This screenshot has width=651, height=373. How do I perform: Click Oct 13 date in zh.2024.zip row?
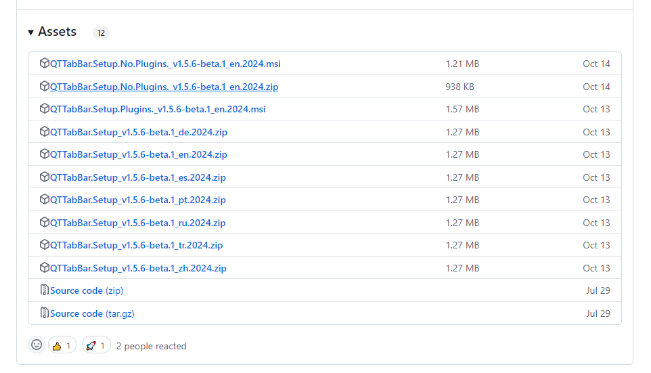pos(596,268)
